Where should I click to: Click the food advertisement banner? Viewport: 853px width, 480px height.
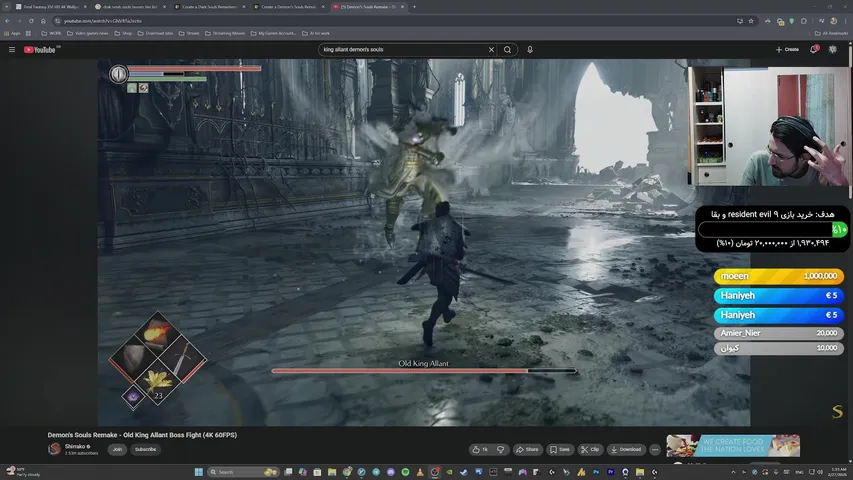click(x=733, y=446)
